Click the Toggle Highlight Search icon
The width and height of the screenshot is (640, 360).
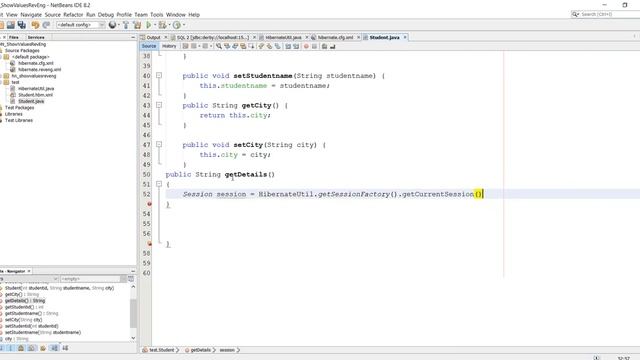[243, 46]
